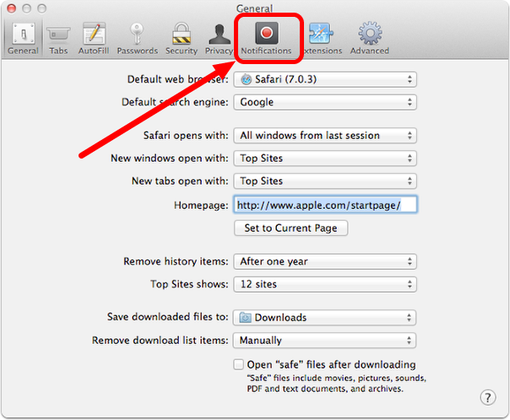
Task: Open the Save downloaded files to dropdown
Action: pos(324,317)
